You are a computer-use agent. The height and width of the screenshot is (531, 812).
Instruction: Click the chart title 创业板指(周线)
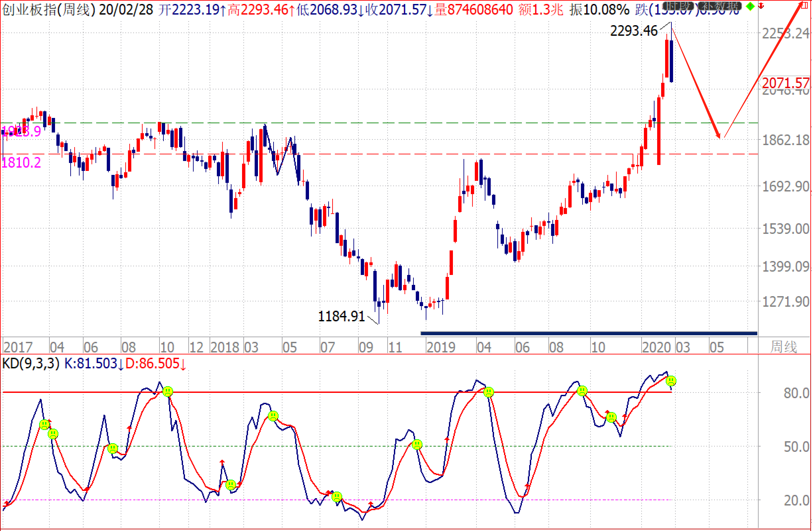click(x=48, y=9)
